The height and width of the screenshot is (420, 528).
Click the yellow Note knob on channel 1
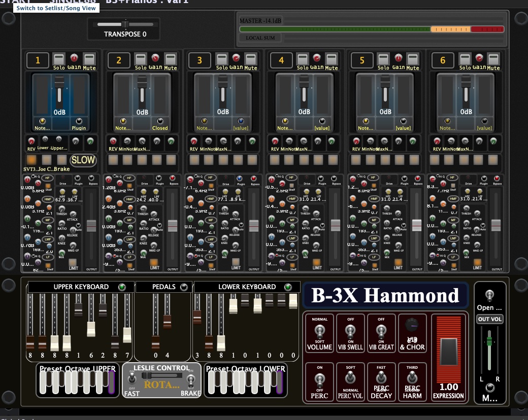tap(42, 121)
